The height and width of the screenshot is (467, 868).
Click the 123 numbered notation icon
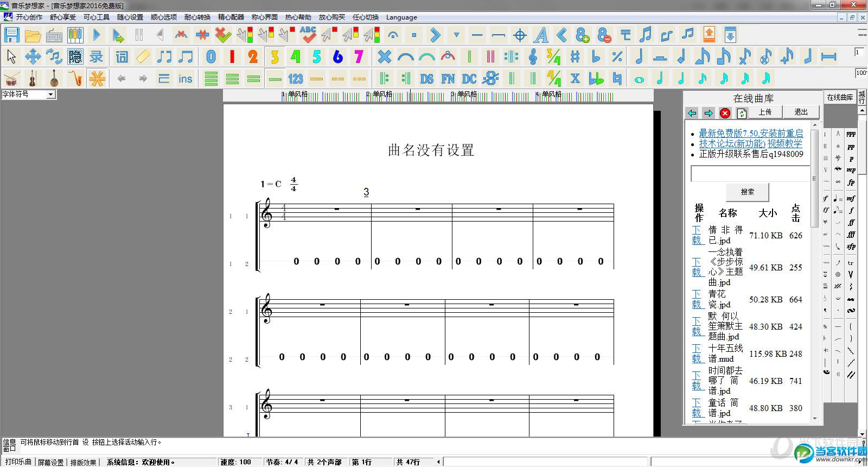pos(296,79)
